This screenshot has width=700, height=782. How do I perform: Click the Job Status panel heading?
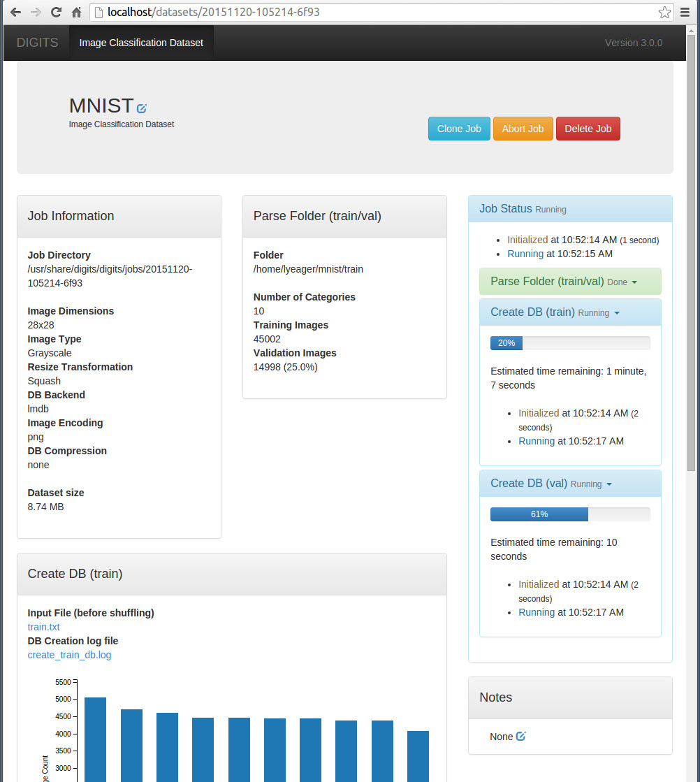(570, 209)
